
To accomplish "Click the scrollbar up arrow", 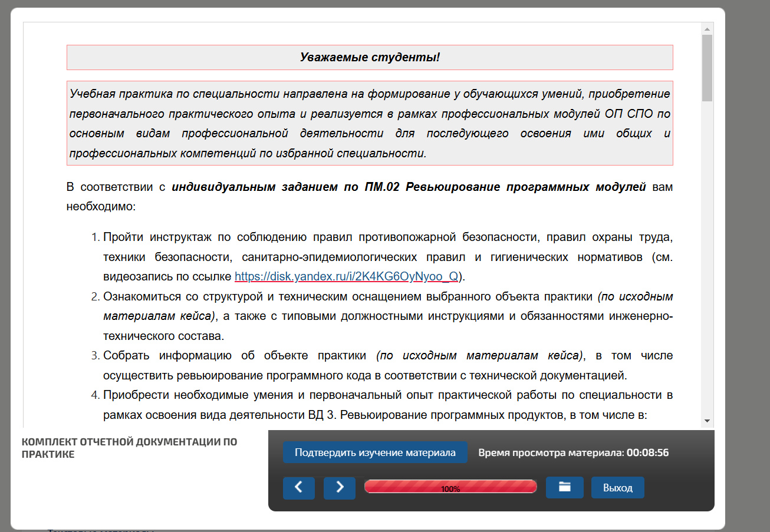I will (x=707, y=28).
